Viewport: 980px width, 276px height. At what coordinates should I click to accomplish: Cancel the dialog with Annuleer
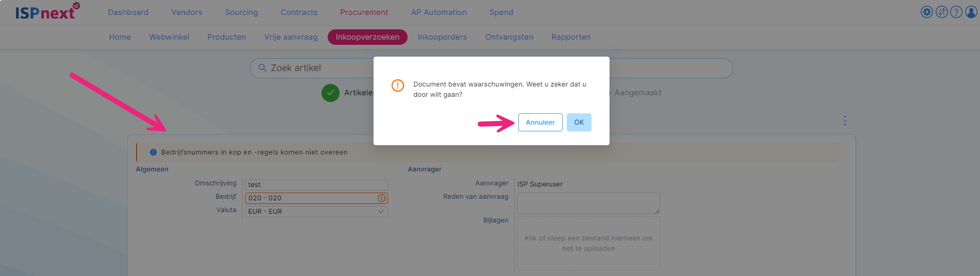[x=540, y=123]
